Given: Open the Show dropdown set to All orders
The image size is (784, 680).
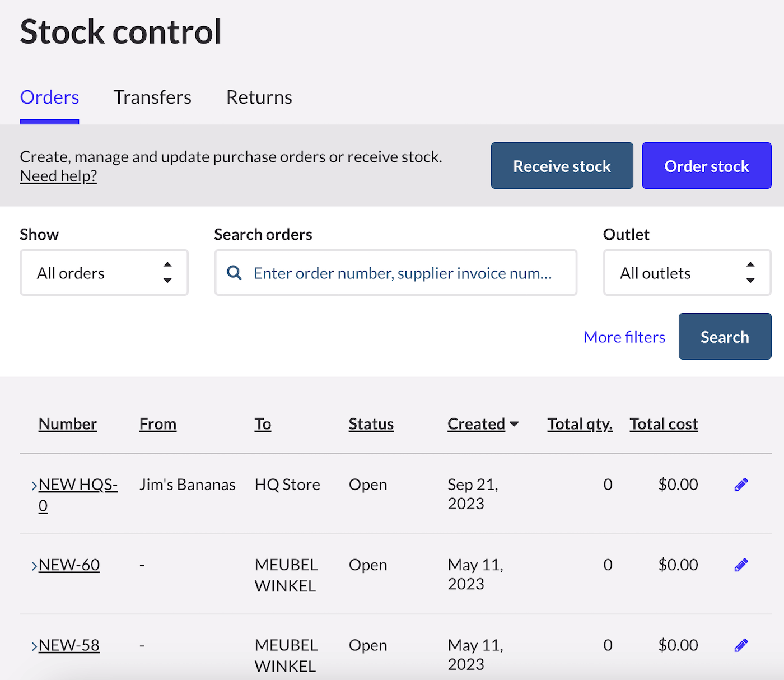Looking at the screenshot, I should click(104, 273).
